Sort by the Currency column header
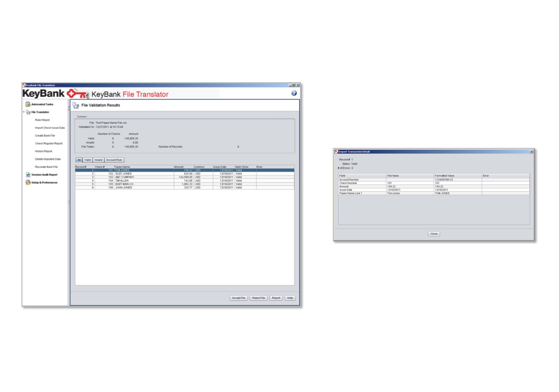The image size is (559, 392). 203,167
